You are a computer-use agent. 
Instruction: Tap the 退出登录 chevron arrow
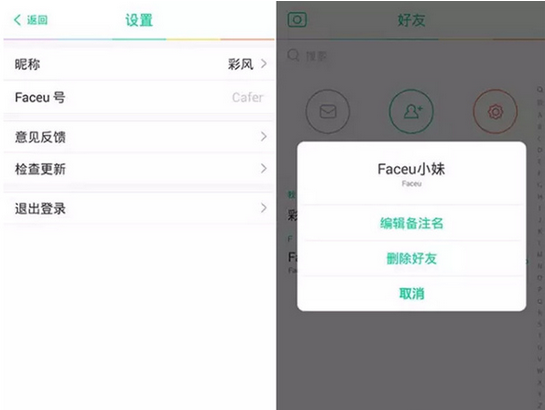264,208
